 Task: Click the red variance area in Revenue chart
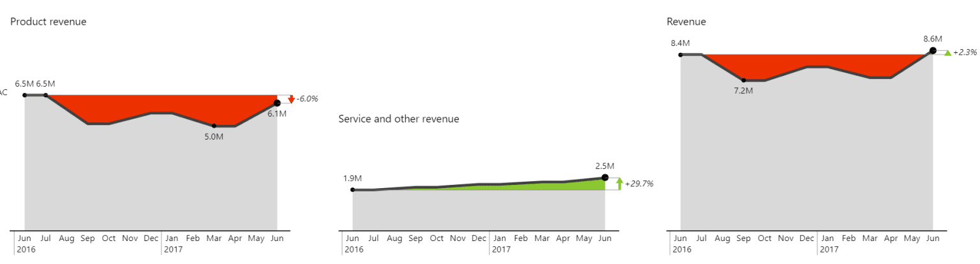coord(817,61)
